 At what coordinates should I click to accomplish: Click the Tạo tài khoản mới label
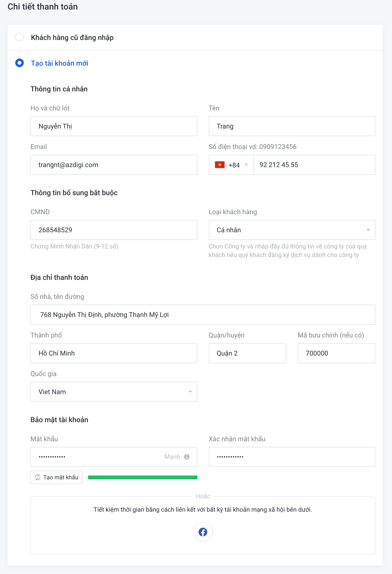pos(59,63)
